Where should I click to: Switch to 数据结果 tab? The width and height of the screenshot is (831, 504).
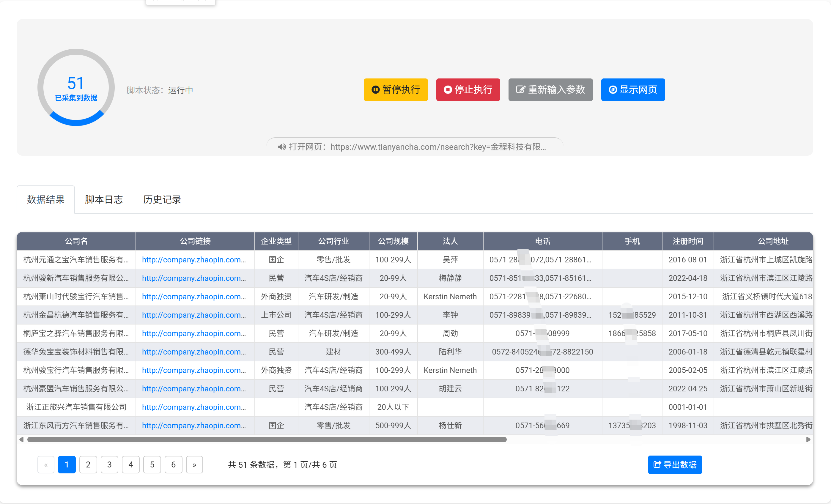[45, 200]
